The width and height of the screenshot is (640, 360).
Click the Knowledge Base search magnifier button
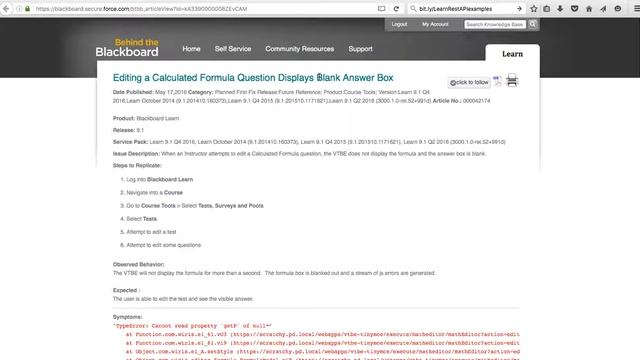pos(533,24)
